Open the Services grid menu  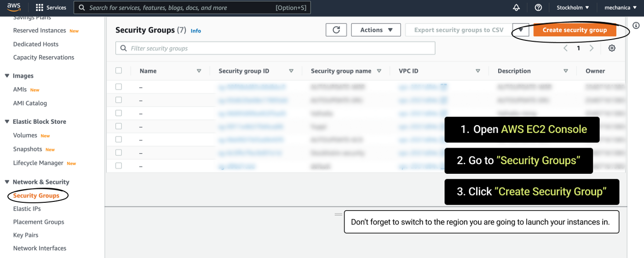40,7
